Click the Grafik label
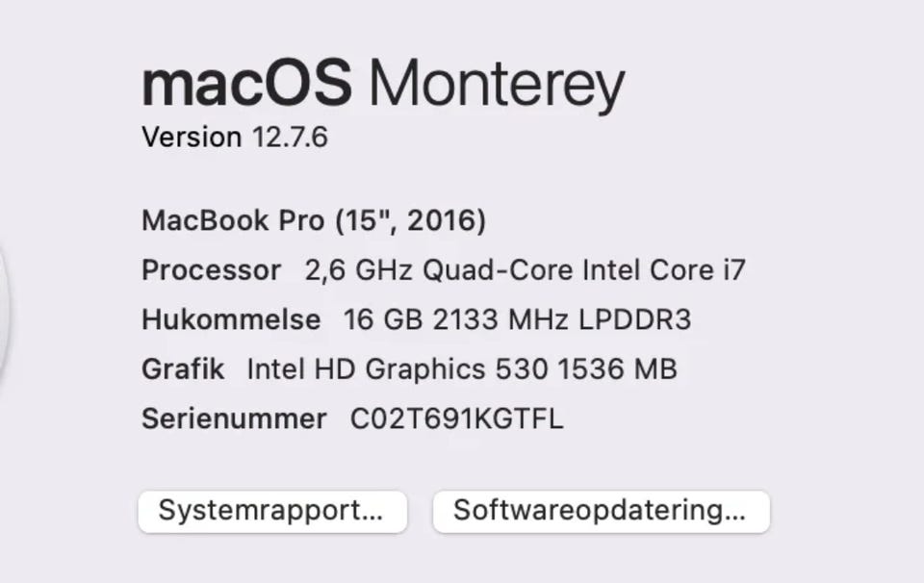 click(183, 368)
